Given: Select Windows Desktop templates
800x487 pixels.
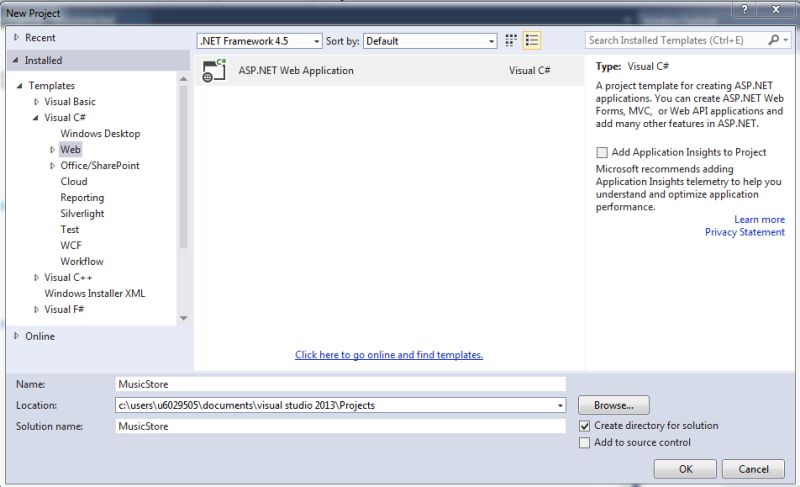Looking at the screenshot, I should 100,134.
